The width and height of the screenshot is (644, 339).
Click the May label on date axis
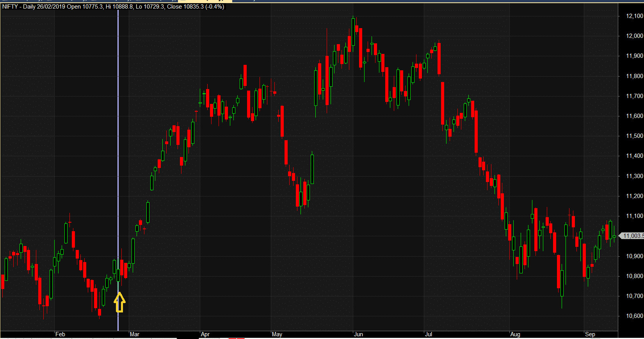277,334
